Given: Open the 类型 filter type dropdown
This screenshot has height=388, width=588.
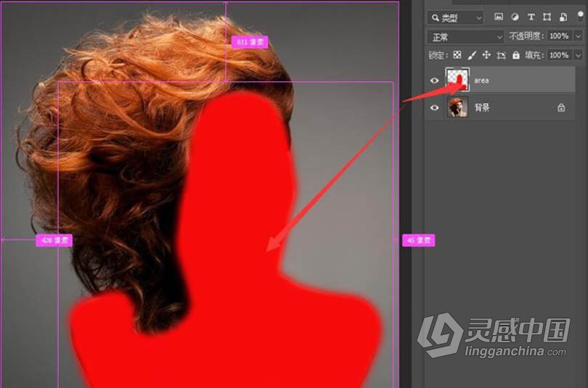Looking at the screenshot, I should coord(456,17).
